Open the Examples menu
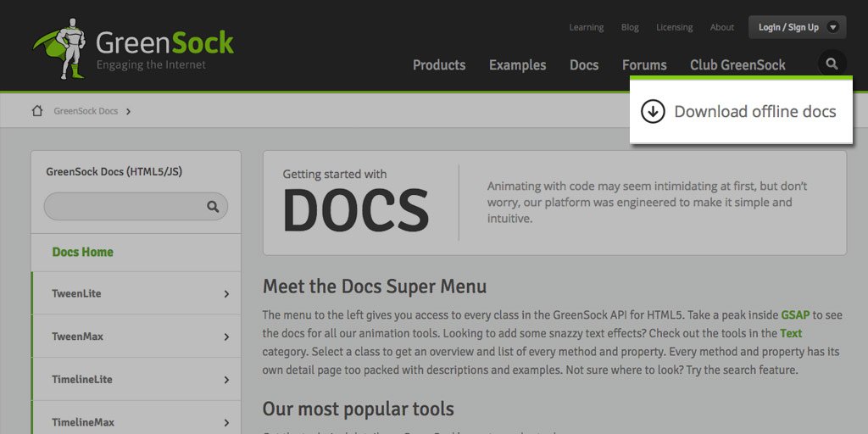The height and width of the screenshot is (434, 868). click(x=518, y=64)
